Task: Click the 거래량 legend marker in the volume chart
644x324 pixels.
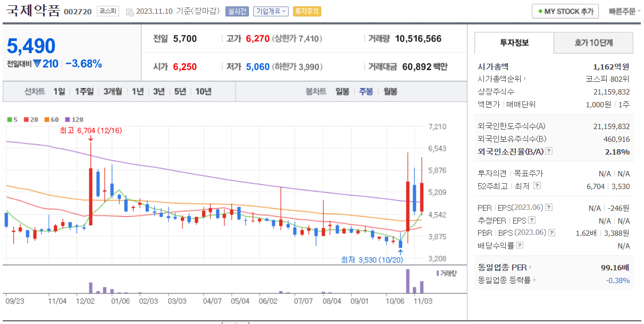Action: click(438, 272)
